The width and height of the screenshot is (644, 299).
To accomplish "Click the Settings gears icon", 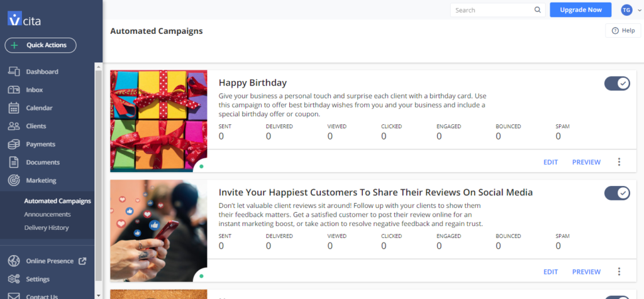I will pyautogui.click(x=14, y=279).
